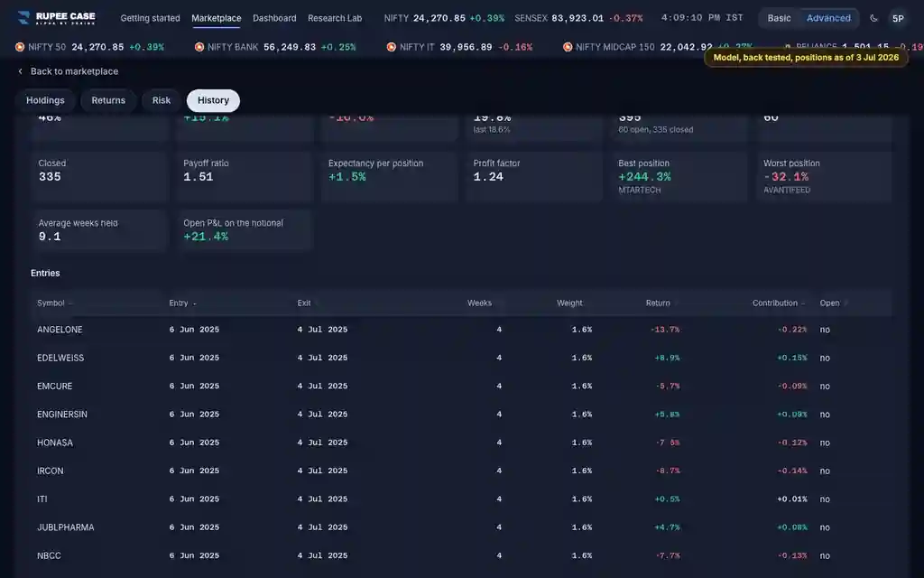The width and height of the screenshot is (924, 578).
Task: Click Closed 335 stat card
Action: click(x=99, y=176)
